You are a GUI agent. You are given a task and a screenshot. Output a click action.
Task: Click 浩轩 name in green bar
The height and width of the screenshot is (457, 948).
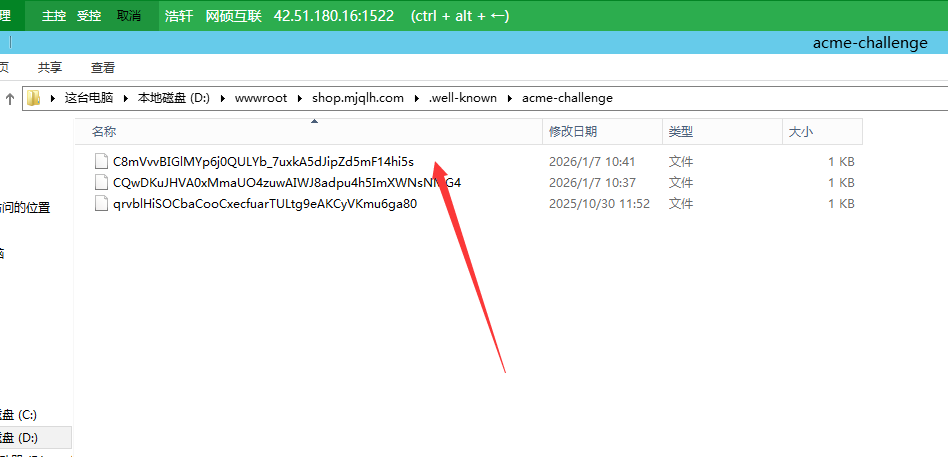click(x=179, y=16)
